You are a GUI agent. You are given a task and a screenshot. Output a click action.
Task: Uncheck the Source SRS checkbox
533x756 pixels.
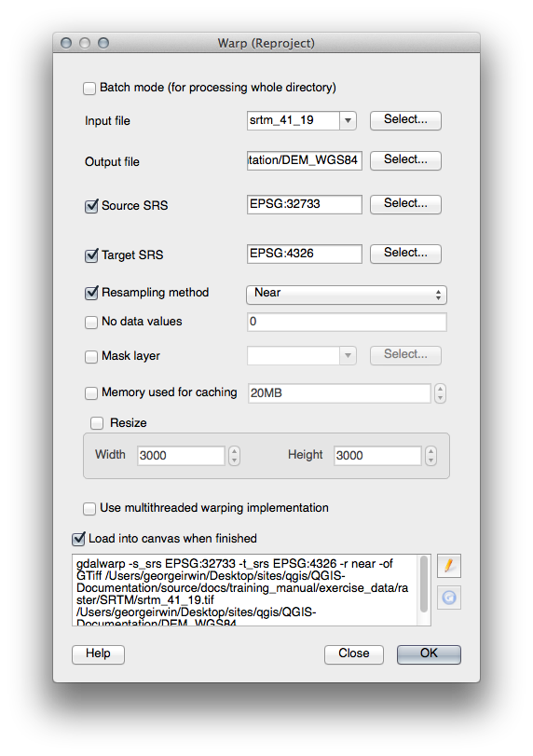point(91,206)
